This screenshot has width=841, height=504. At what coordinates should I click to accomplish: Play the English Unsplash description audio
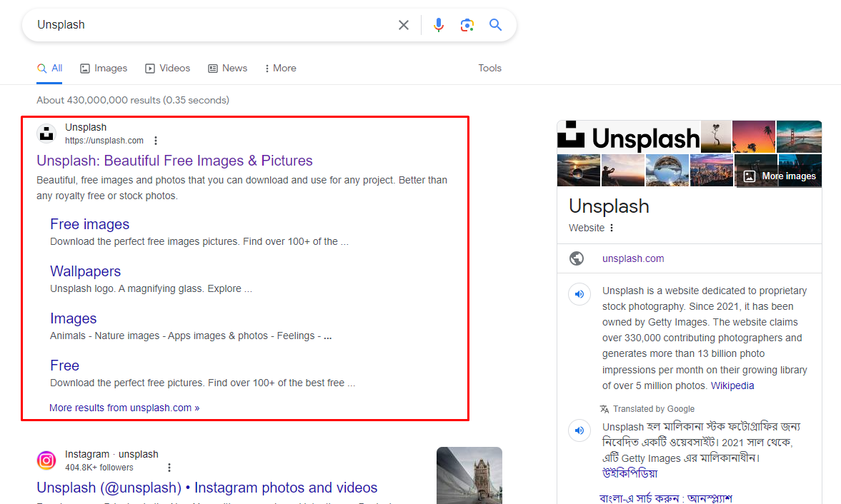pos(579,294)
